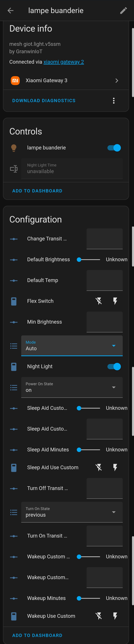Click the lightbulb icon beside lampe buanderie

coord(14,147)
